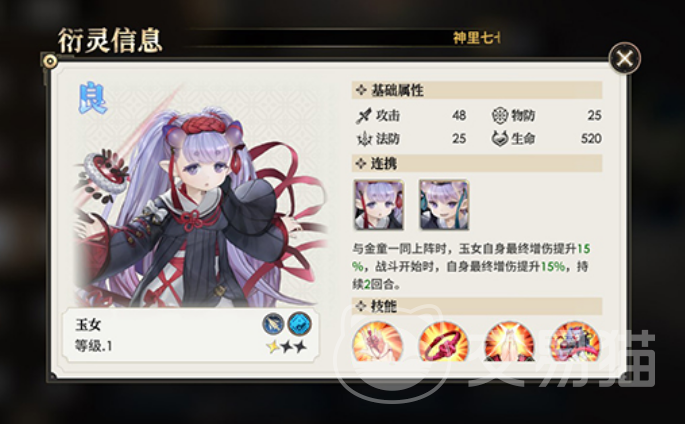Click the star rating under 玉女
The image size is (685, 424).
[x=287, y=347]
